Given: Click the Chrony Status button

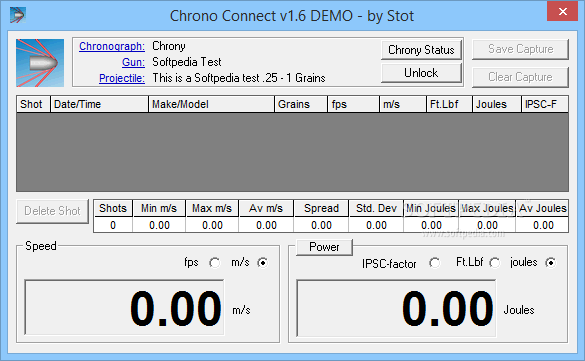Looking at the screenshot, I should [x=421, y=50].
